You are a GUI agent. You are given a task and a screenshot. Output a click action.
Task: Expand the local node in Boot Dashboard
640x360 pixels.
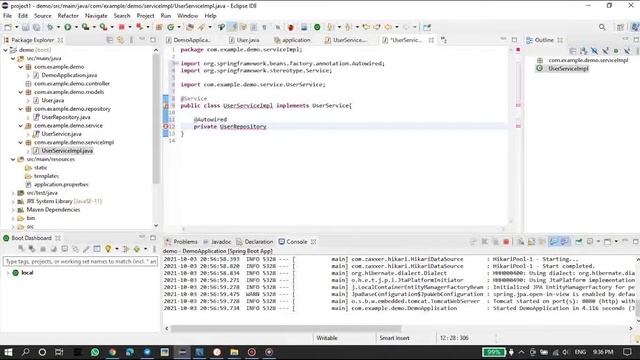coord(8,273)
